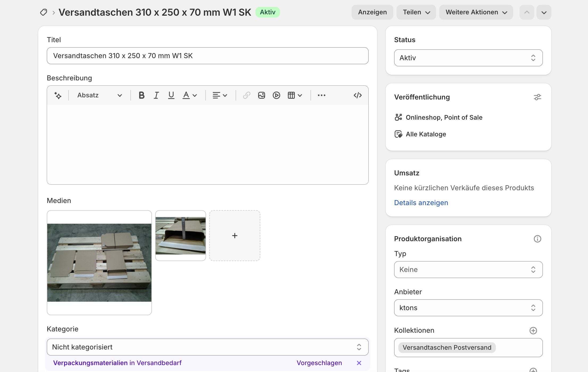
Task: Select the pallet with cardboard mailers image
Action: [x=99, y=263]
